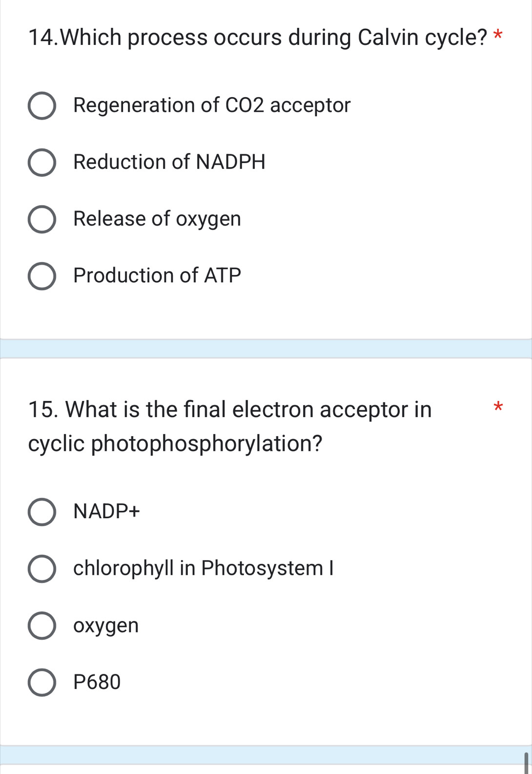Pick 'P680' for cyclic photophosphorylation question

[41, 681]
